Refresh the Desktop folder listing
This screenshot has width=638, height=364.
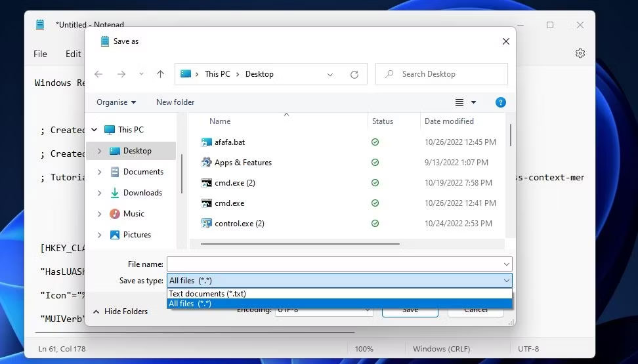(x=354, y=74)
